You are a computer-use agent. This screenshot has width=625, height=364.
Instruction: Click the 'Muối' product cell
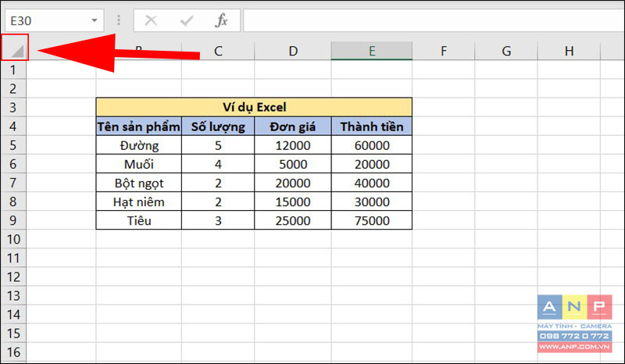(x=139, y=164)
